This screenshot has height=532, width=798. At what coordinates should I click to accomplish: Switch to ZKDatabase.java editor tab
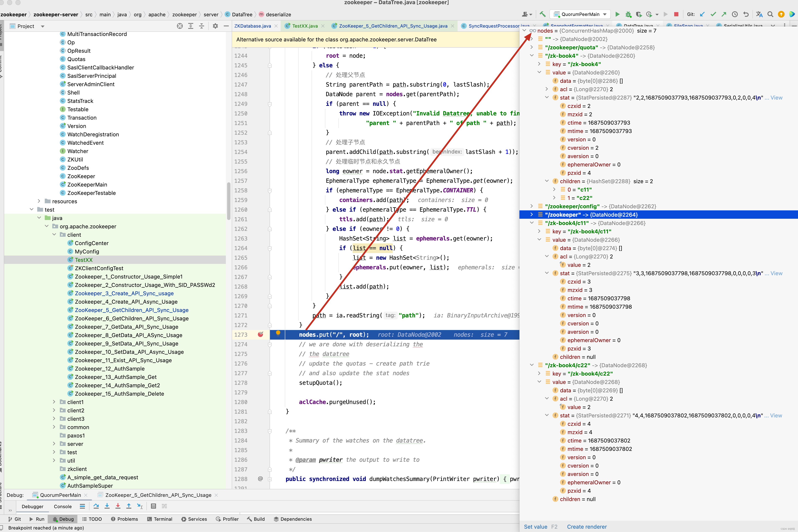(x=252, y=26)
